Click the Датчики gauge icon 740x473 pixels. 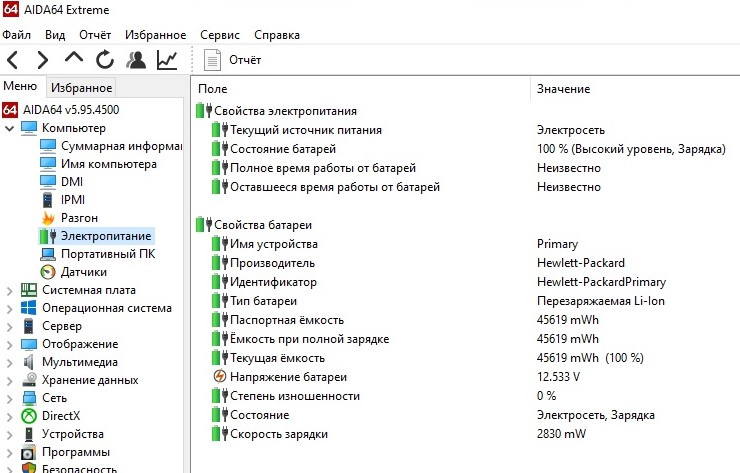(48, 272)
